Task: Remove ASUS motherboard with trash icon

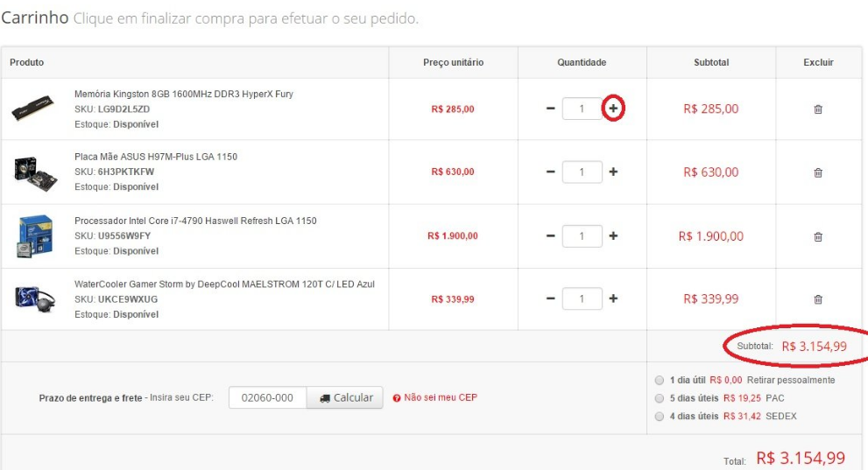Action: click(818, 172)
